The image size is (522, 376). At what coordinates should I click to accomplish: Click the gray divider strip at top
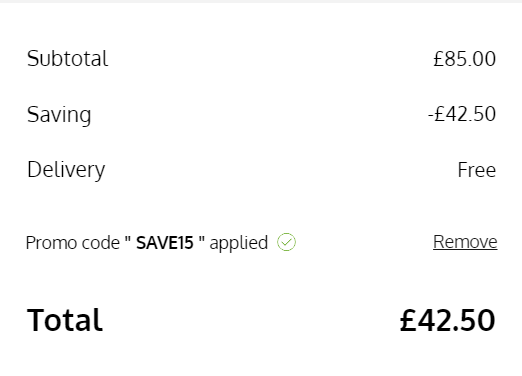point(261,1)
